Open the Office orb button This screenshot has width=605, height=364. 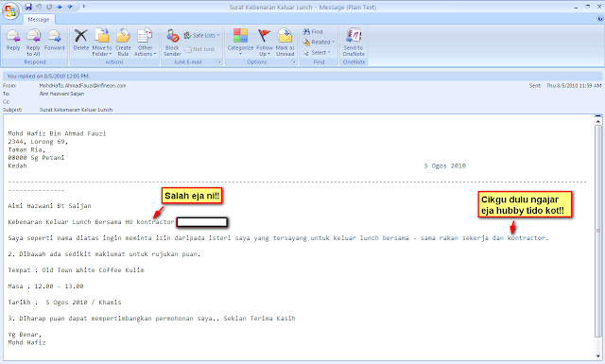point(10,10)
